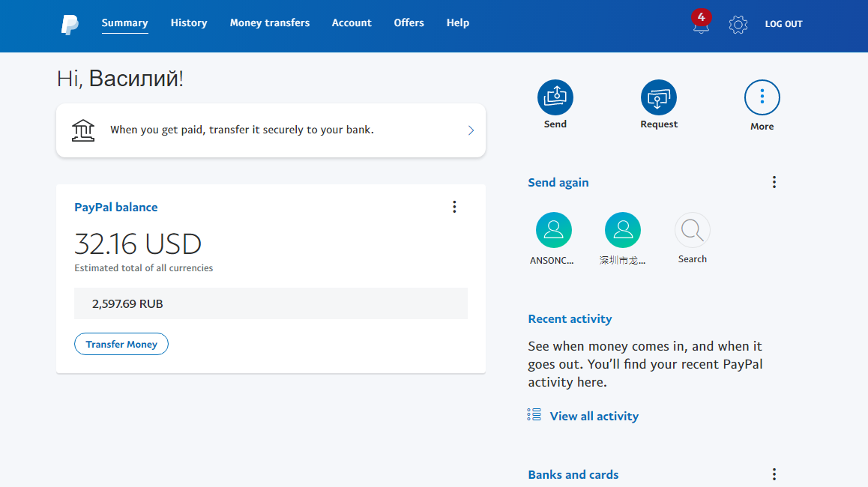Open settings gear icon
Image resolution: width=868 pixels, height=487 pixels.
tap(738, 24)
